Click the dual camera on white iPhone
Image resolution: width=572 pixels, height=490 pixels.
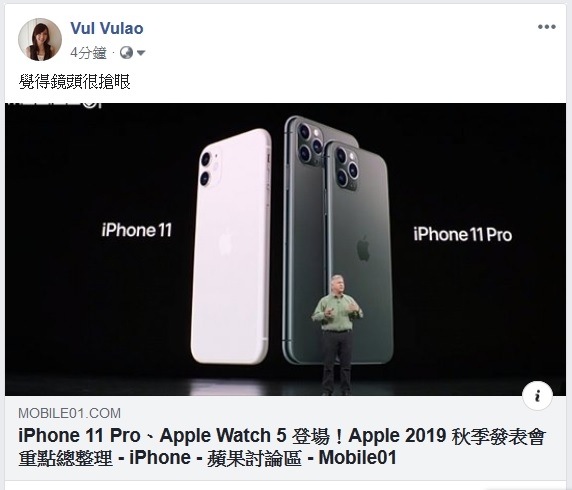point(209,168)
